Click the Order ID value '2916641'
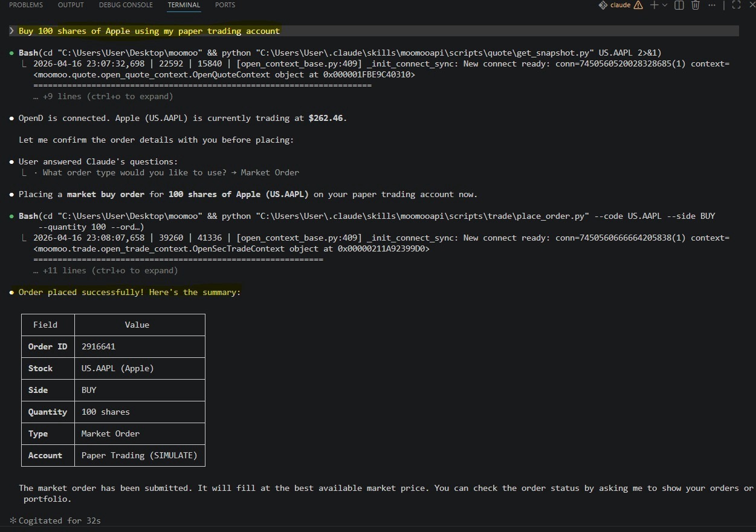The height and width of the screenshot is (532, 756). (x=99, y=346)
